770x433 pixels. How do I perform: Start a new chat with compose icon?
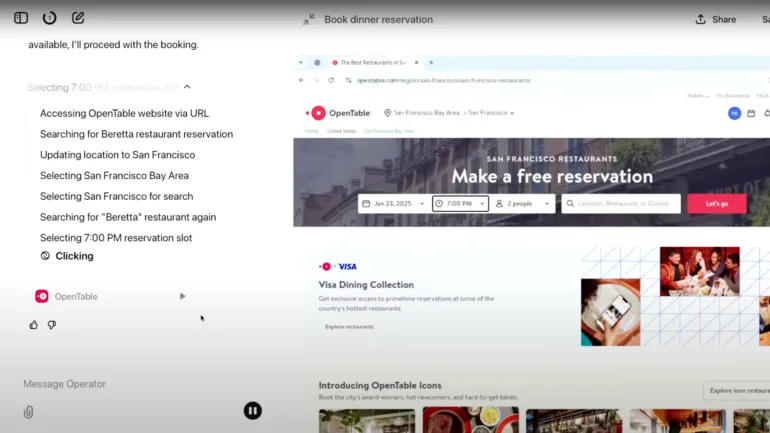78,18
